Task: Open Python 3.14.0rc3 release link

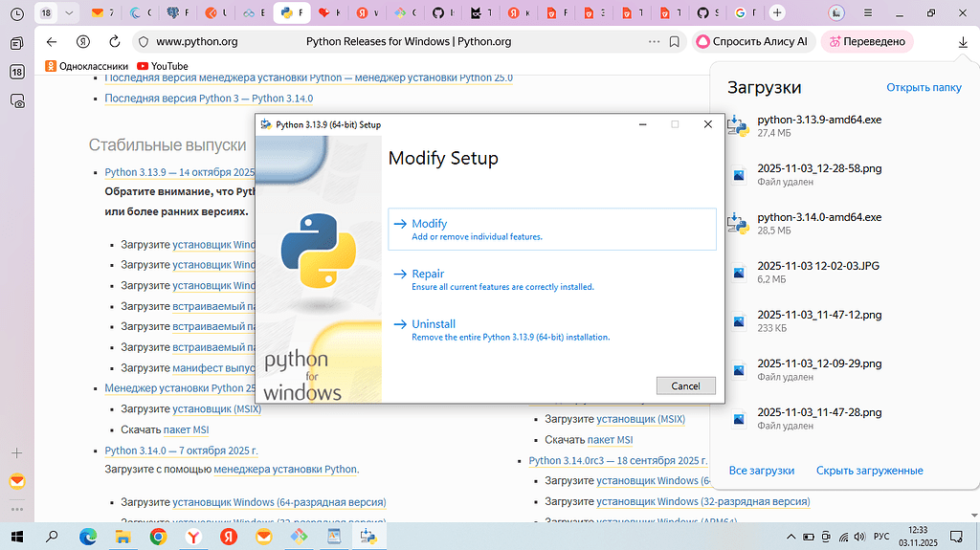Action: [x=617, y=461]
